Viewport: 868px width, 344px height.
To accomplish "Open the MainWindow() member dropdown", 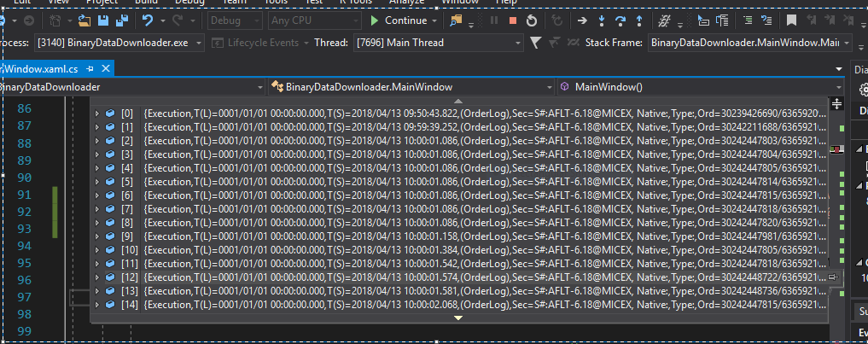I will pos(700,86).
